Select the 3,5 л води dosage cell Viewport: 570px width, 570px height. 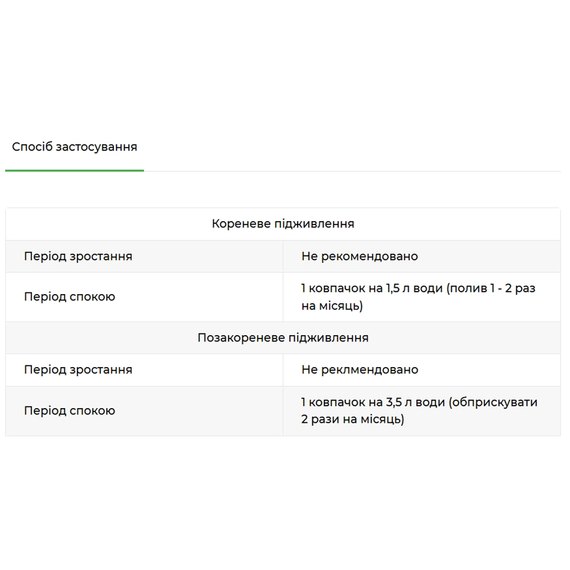422,411
